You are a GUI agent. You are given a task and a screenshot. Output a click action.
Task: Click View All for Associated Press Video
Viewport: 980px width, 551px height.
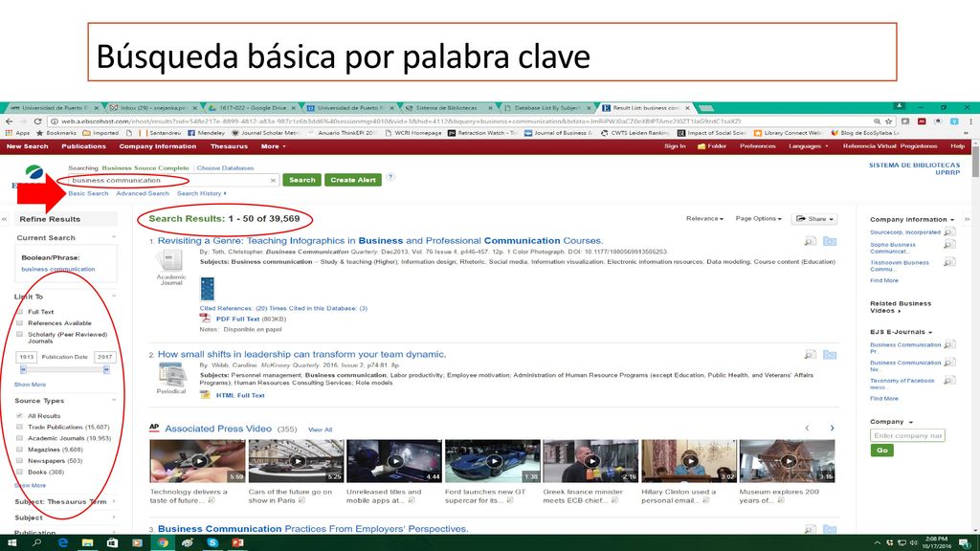tap(320, 430)
